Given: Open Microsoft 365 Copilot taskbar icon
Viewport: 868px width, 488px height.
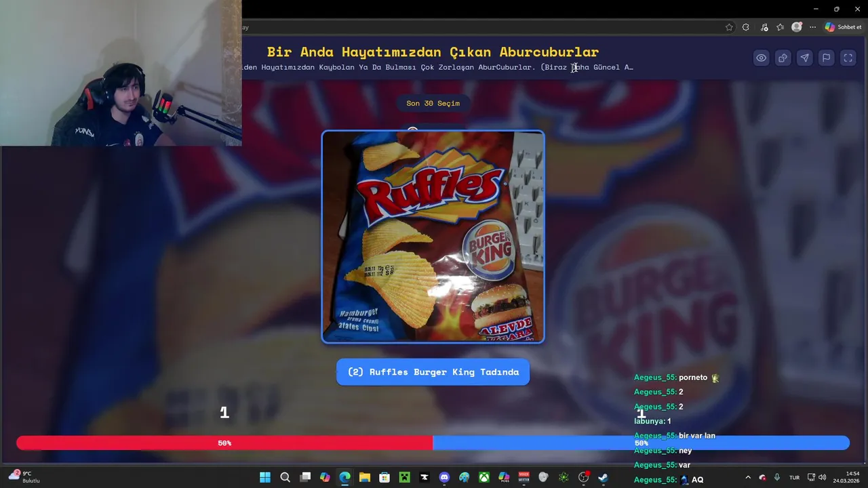Looking at the screenshot, I should (x=504, y=477).
